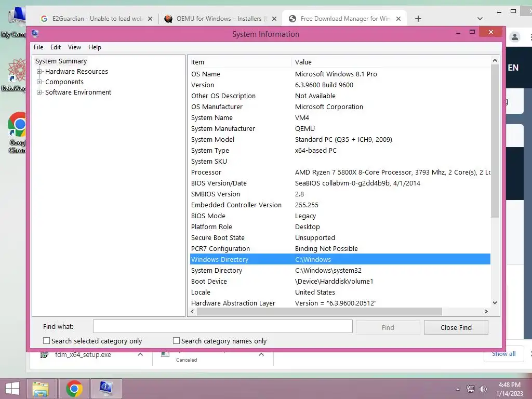Image resolution: width=532 pixels, height=399 pixels.
Task: Open the File menu
Action: pyautogui.click(x=38, y=47)
